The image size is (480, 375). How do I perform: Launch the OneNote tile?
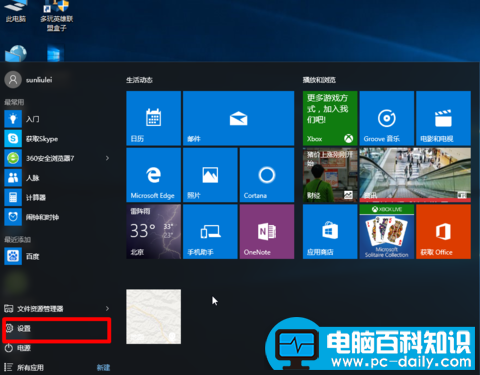click(x=267, y=232)
